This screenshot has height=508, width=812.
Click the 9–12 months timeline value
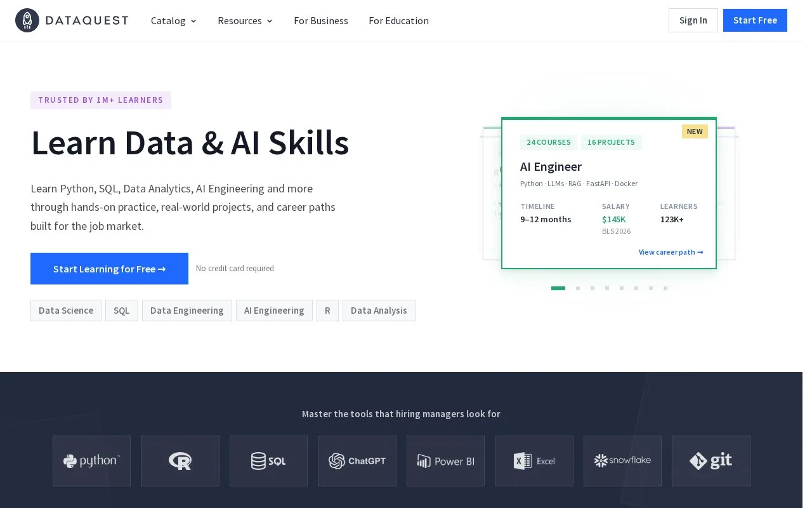(x=546, y=220)
